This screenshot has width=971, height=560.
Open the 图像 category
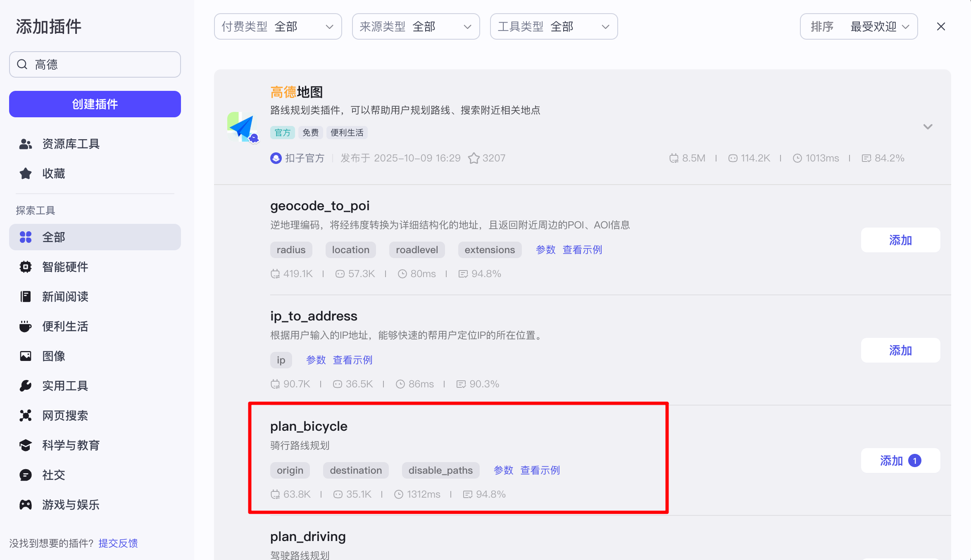53,356
